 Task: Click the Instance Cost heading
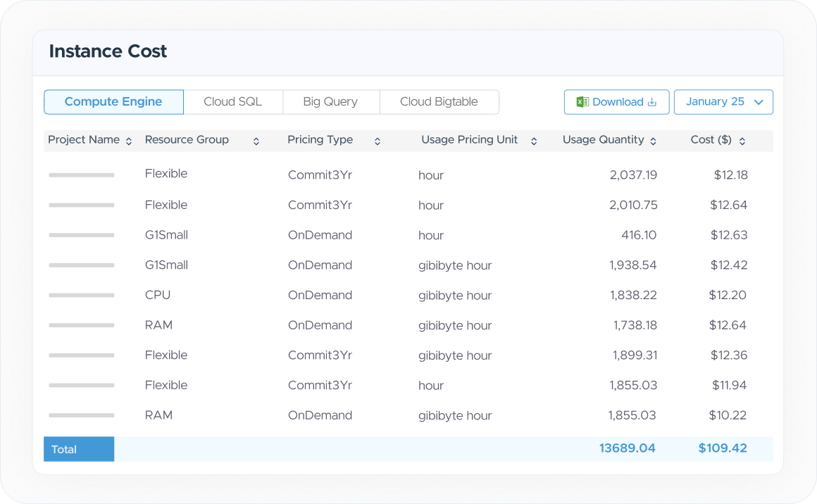pos(108,51)
